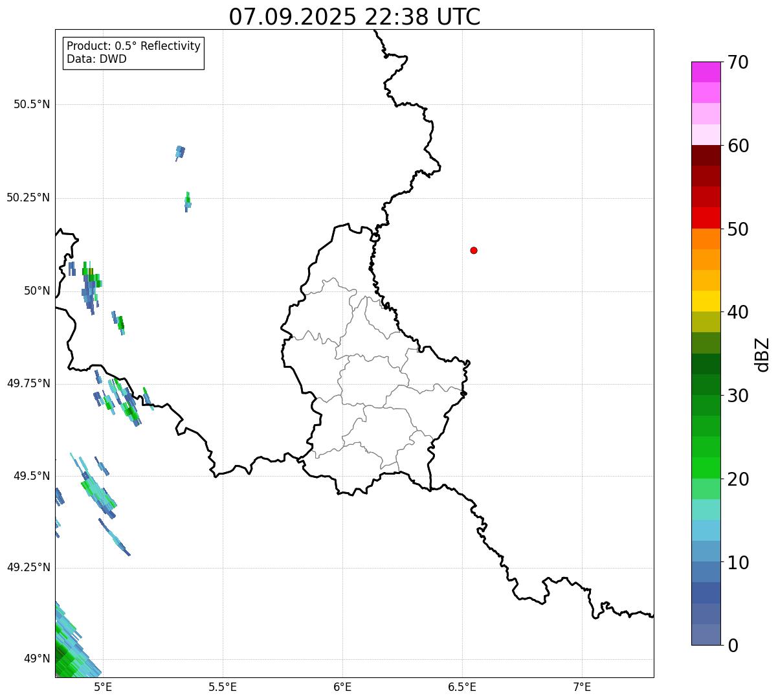778x700 pixels.
Task: Click the green echo near 50.25°N 5.35°E
Action: (x=188, y=201)
